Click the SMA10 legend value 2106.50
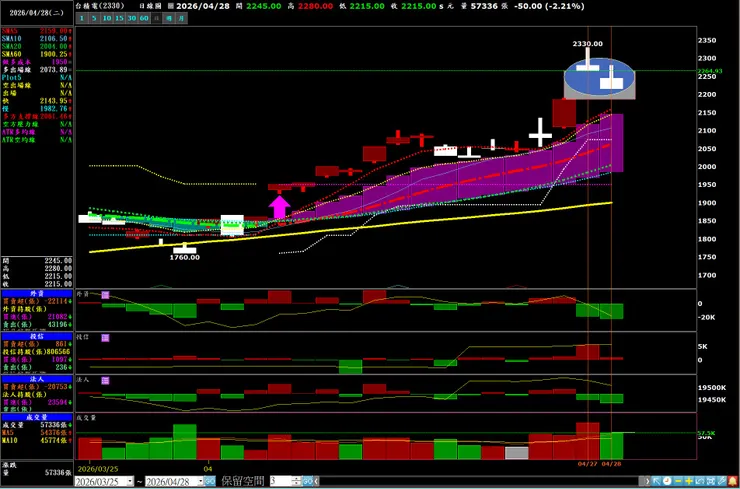This screenshot has width=740, height=489. click(x=52, y=39)
